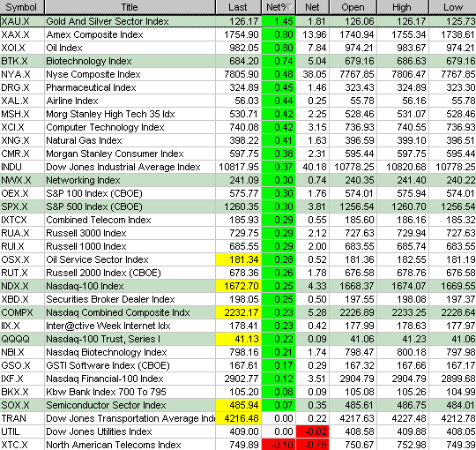Select the Dow Jones Utilities Index row

coord(238,431)
